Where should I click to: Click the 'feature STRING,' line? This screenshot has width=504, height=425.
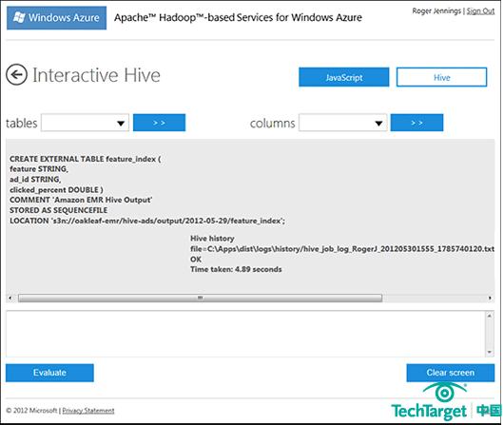click(x=39, y=169)
